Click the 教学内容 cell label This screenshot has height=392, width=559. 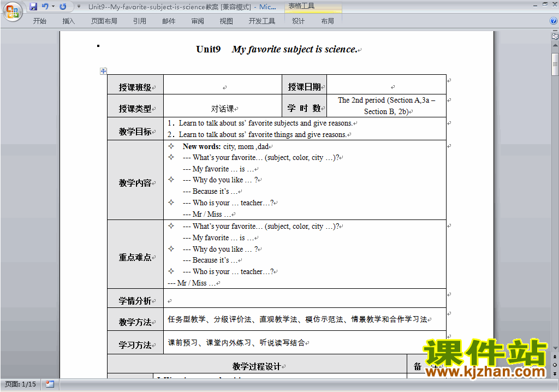[135, 183]
